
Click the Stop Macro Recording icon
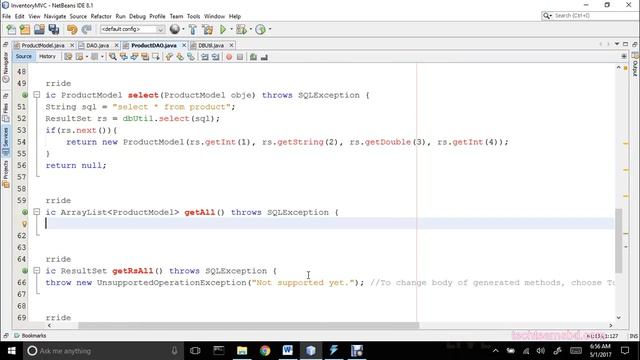click(240, 57)
